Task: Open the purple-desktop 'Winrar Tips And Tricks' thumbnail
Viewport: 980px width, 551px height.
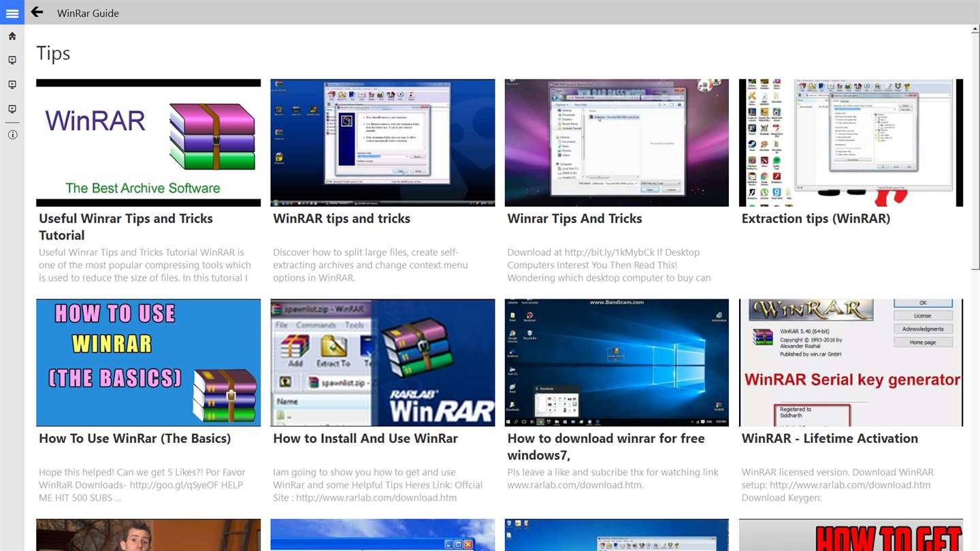Action: [x=617, y=143]
